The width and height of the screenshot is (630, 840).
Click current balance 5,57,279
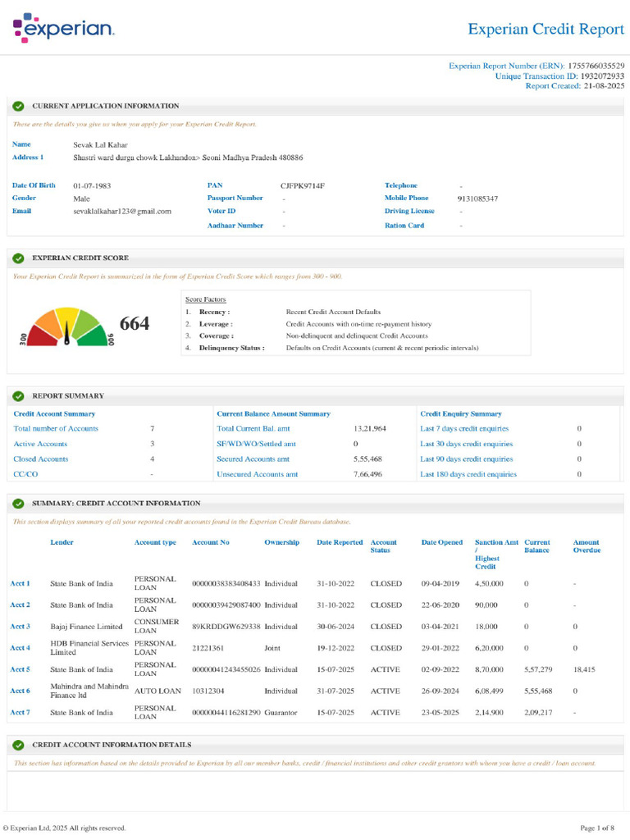538,669
